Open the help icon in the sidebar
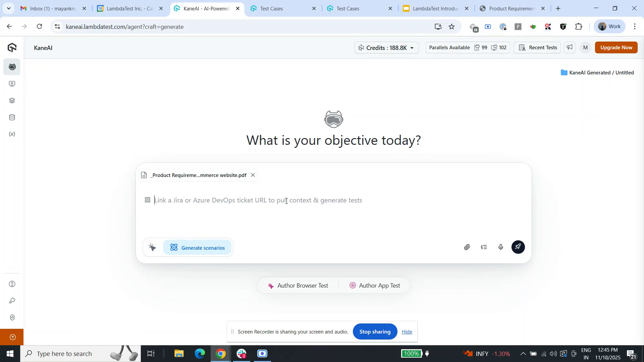Screen dimensions: 644x362 12,284
